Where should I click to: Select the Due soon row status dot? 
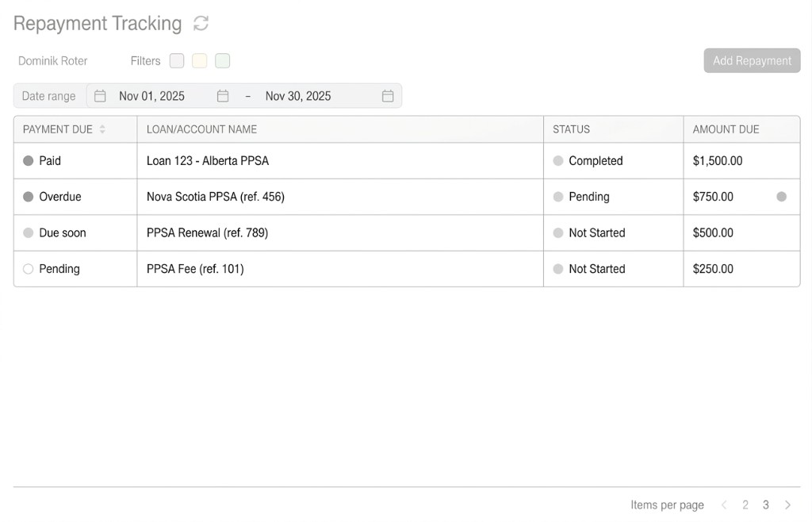pos(29,233)
